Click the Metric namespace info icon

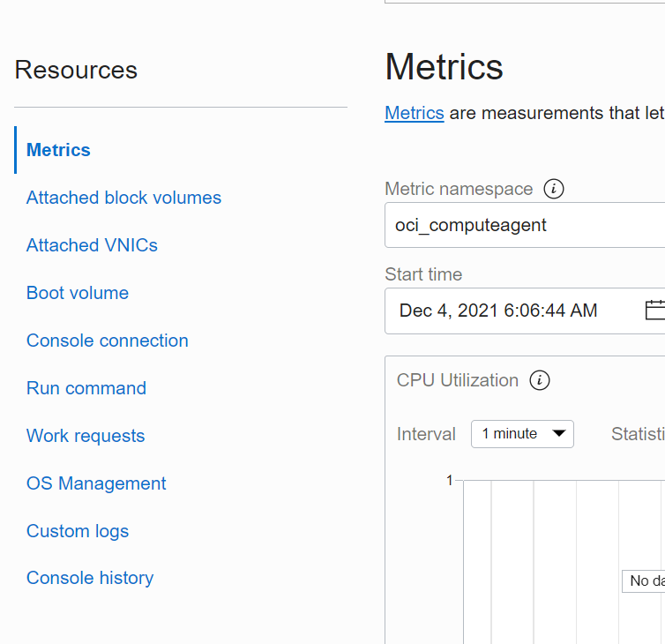click(554, 189)
